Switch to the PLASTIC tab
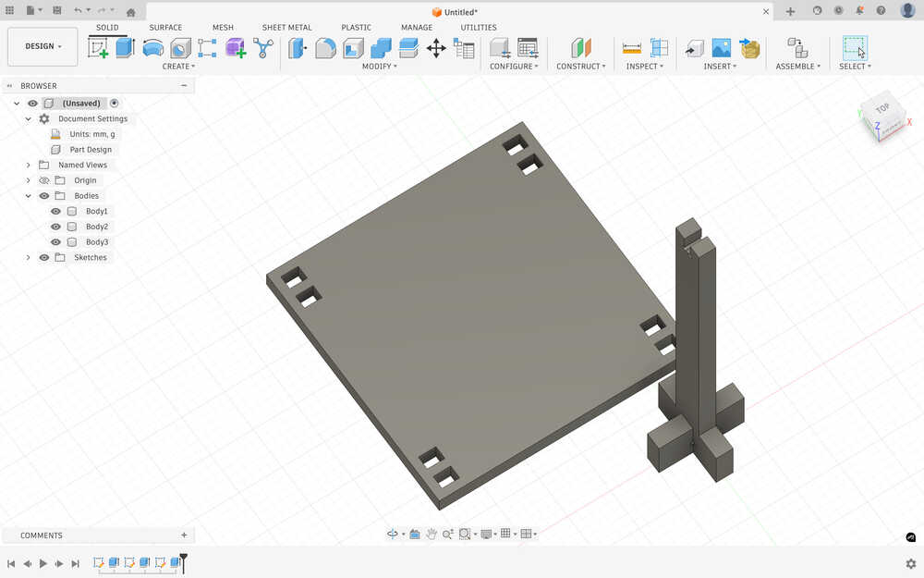Screen dimensions: 924x578 click(356, 27)
